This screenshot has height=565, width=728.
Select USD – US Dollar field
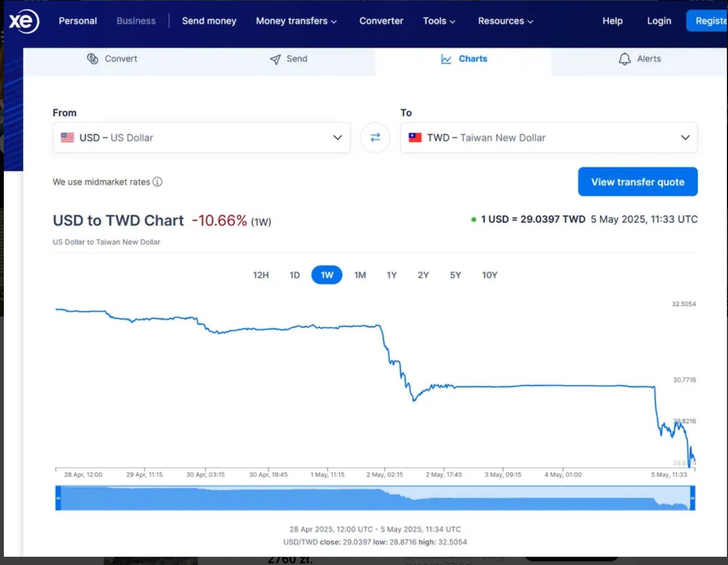click(202, 137)
